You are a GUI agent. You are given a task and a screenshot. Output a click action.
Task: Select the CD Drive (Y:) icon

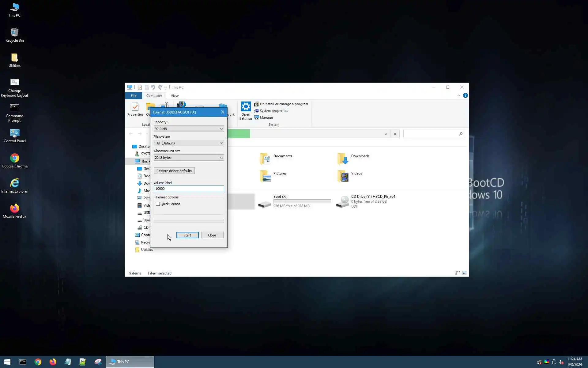343,201
